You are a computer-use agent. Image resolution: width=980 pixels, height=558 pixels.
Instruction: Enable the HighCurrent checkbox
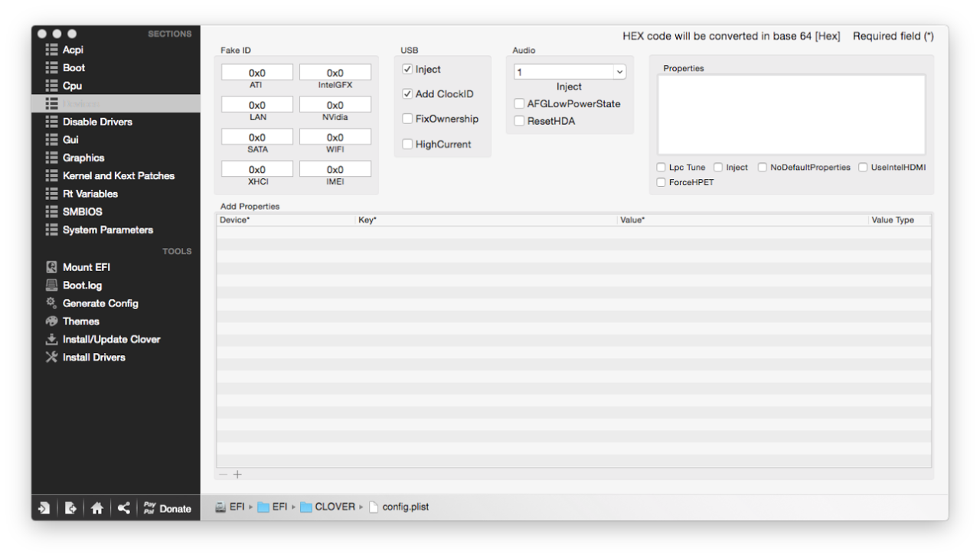pyautogui.click(x=407, y=144)
